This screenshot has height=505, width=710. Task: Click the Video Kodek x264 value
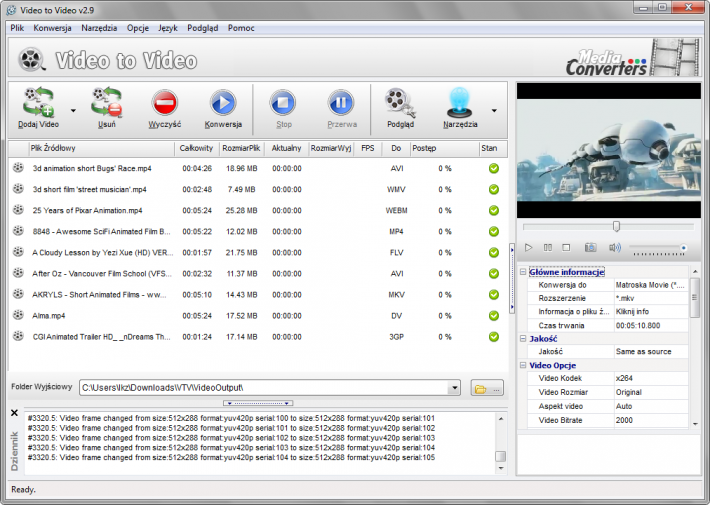(x=650, y=378)
